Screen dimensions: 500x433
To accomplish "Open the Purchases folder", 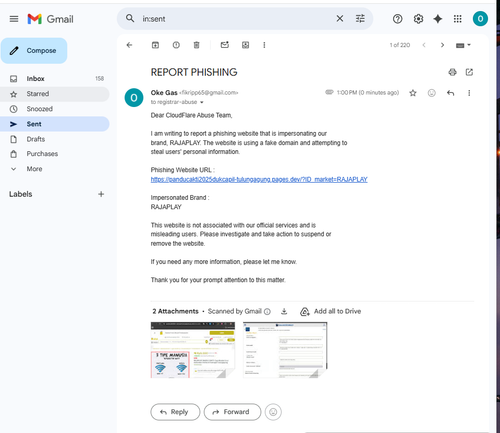I will point(55,154).
